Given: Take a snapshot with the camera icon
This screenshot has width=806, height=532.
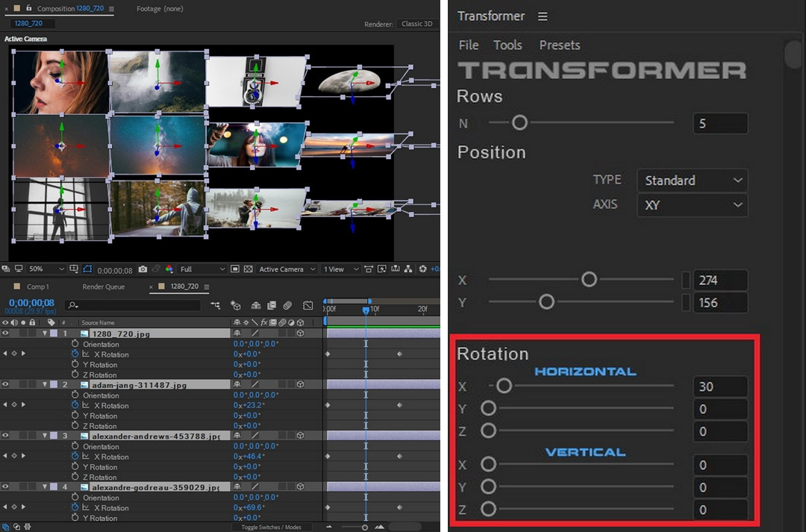Looking at the screenshot, I should tap(143, 269).
